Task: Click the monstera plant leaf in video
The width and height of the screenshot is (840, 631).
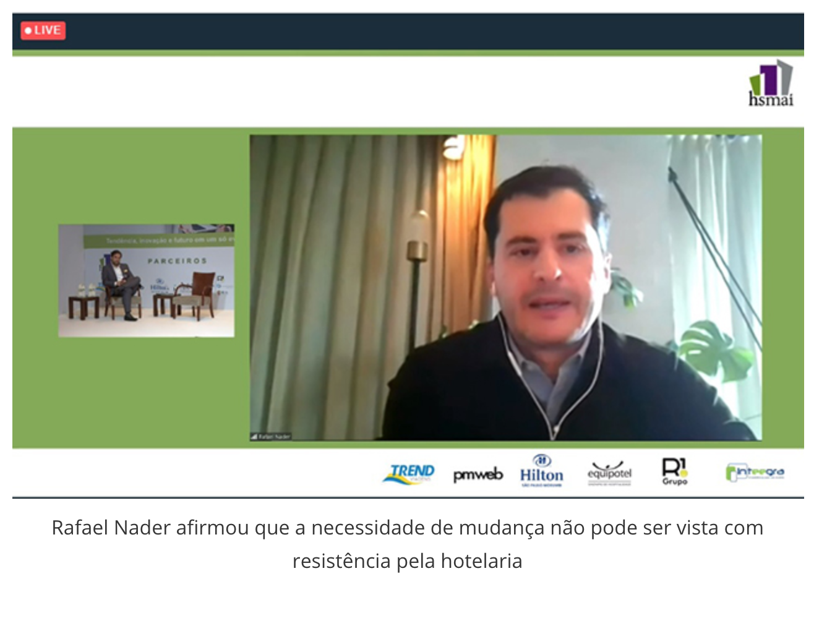Action: pos(711,348)
